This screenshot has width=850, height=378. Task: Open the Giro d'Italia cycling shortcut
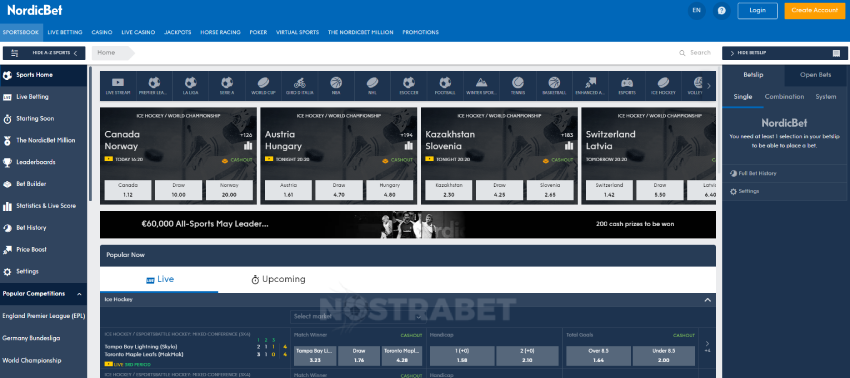coord(300,86)
